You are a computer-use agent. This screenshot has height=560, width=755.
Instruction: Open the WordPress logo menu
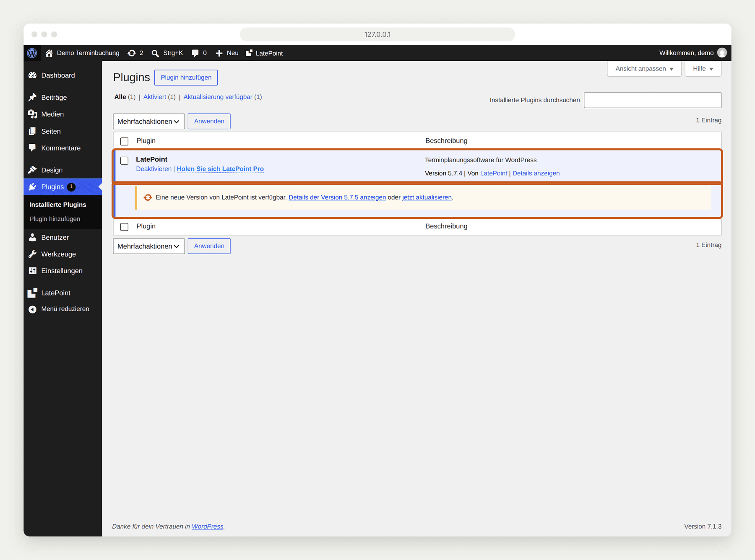[32, 53]
